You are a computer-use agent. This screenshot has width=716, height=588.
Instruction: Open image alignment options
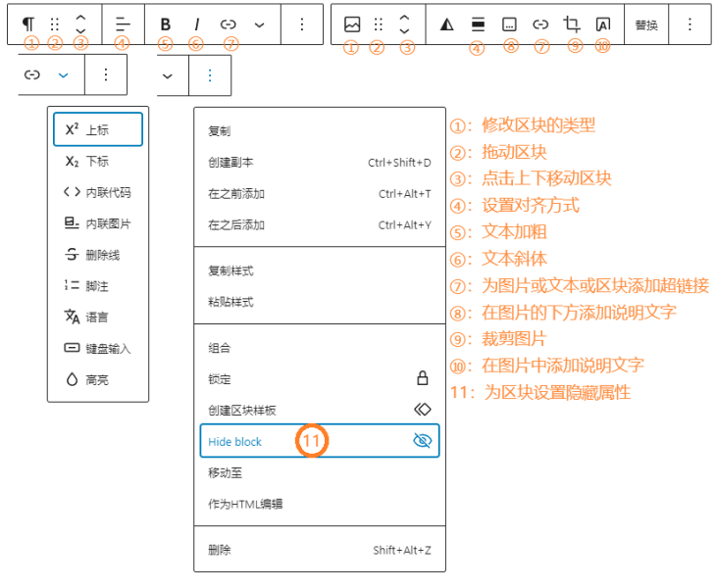click(x=478, y=24)
